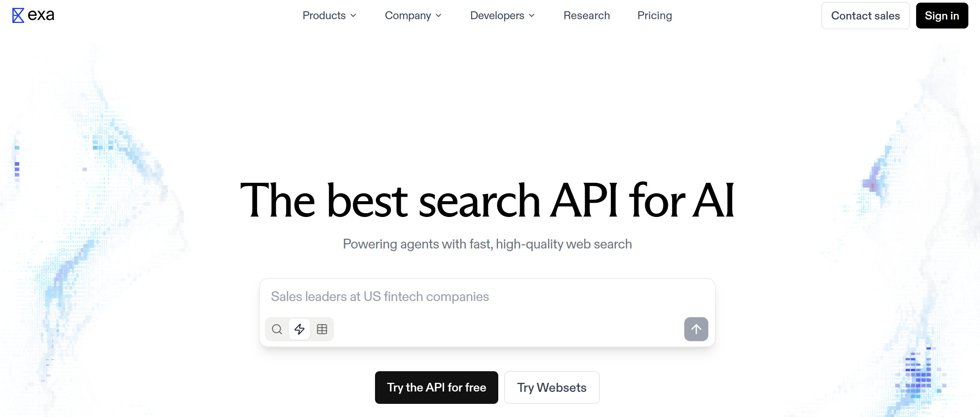Click Try the API for free
The image size is (980, 417).
pos(436,387)
